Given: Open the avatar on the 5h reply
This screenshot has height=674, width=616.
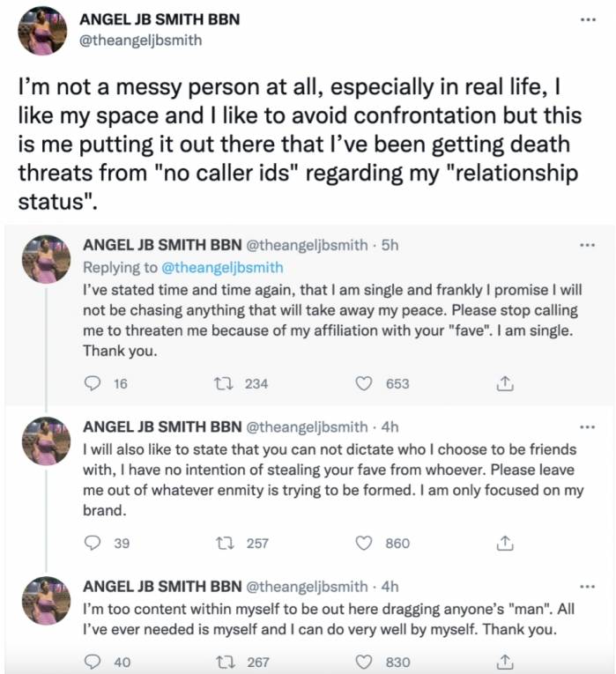Looking at the screenshot, I should [x=46, y=259].
